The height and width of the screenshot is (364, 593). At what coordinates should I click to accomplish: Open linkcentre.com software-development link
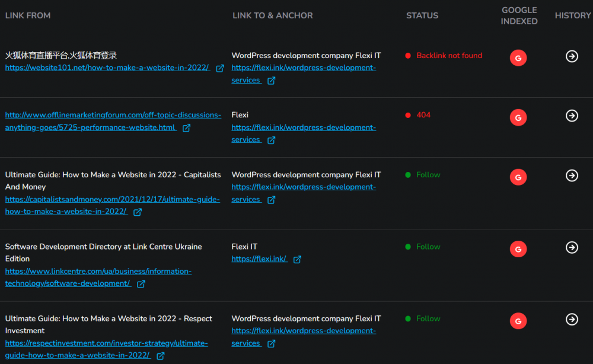[x=98, y=277]
